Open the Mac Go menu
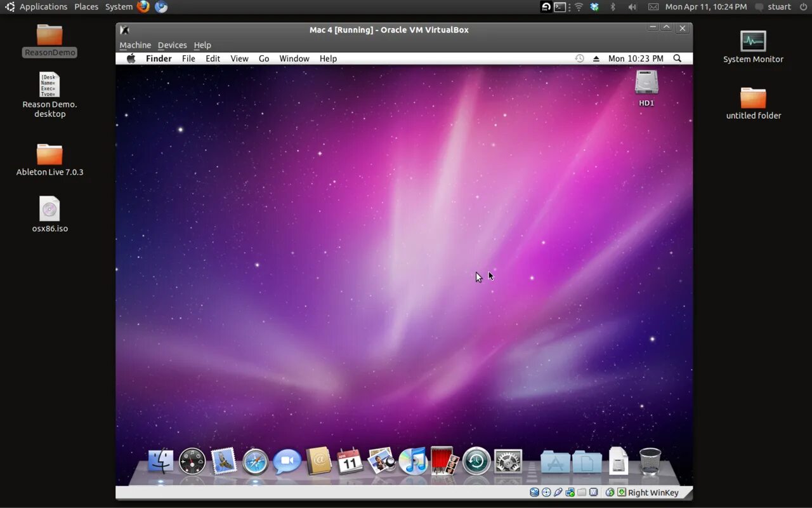The image size is (812, 508). (x=264, y=58)
